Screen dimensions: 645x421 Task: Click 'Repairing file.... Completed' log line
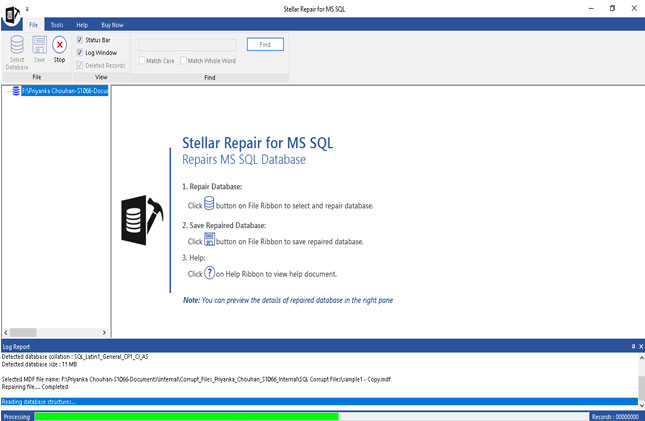tap(35, 387)
